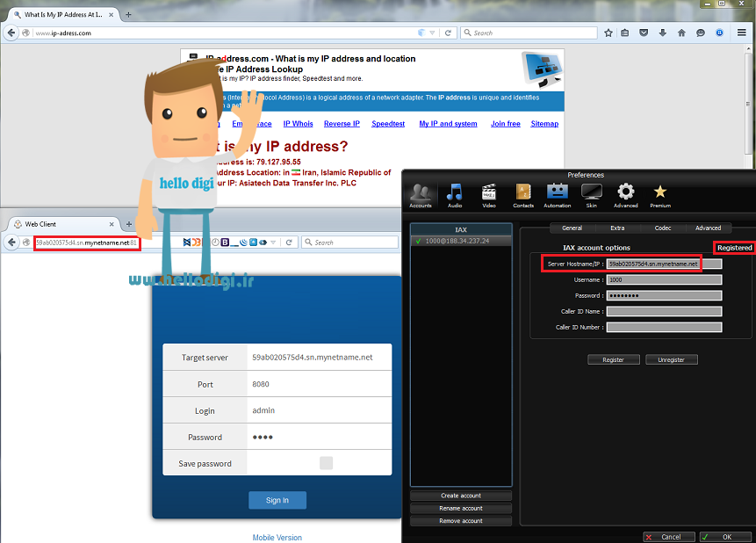Image resolution: width=756 pixels, height=543 pixels.
Task: Open bookmarks list icon in top browser
Action: tap(625, 33)
